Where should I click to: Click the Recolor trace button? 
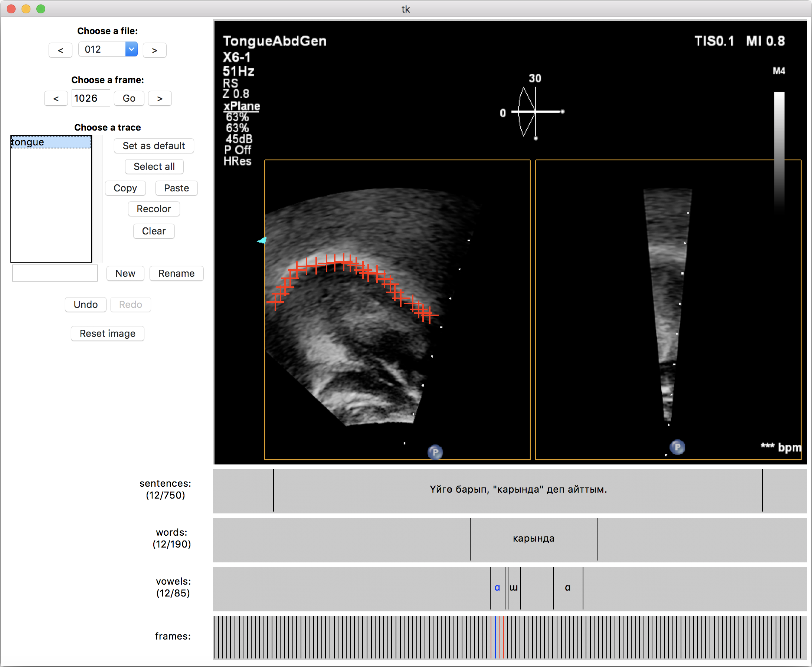click(x=154, y=209)
